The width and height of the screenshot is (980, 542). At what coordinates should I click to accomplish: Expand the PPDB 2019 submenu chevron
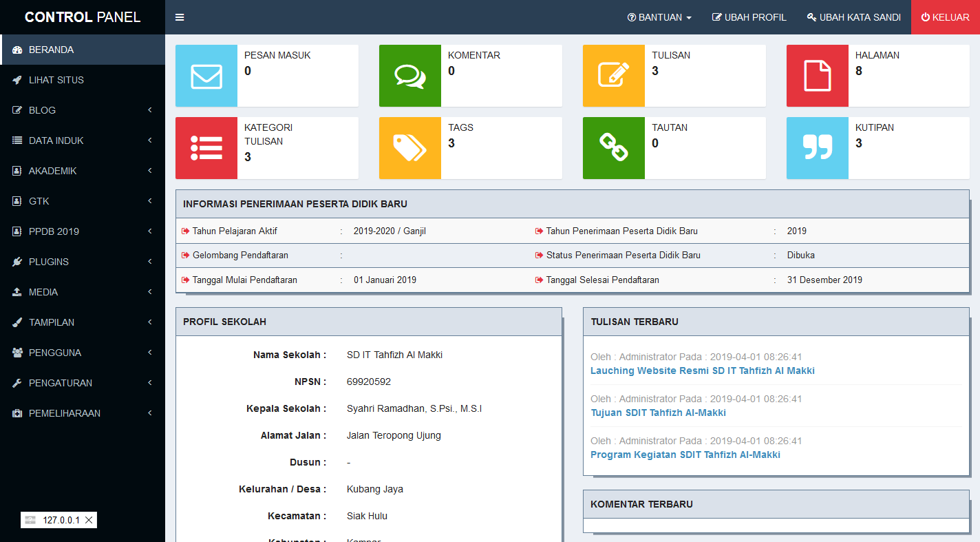tap(150, 231)
